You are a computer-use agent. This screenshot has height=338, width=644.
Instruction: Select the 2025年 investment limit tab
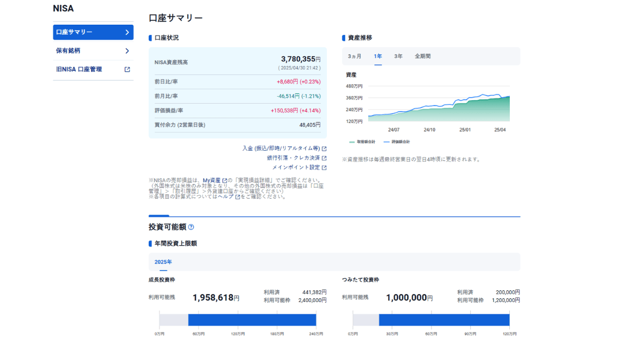tap(163, 262)
